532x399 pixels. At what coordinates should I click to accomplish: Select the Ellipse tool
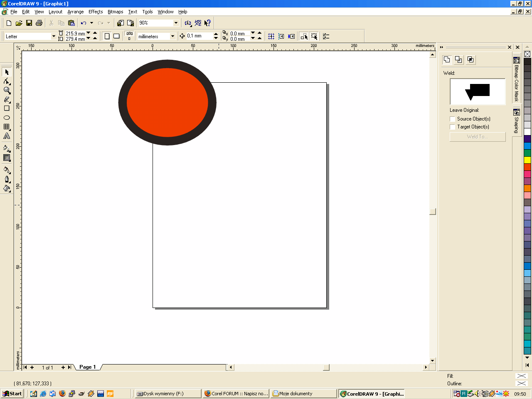(x=7, y=118)
